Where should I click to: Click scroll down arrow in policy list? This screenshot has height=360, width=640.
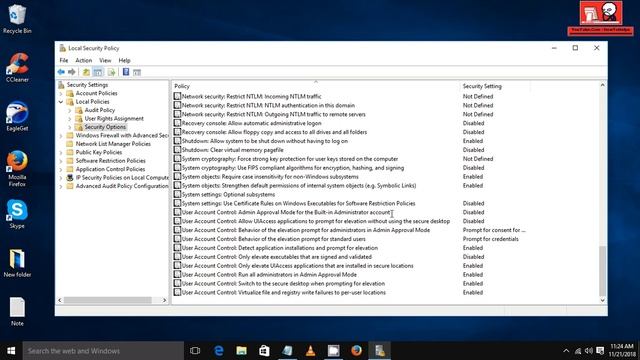point(602,300)
